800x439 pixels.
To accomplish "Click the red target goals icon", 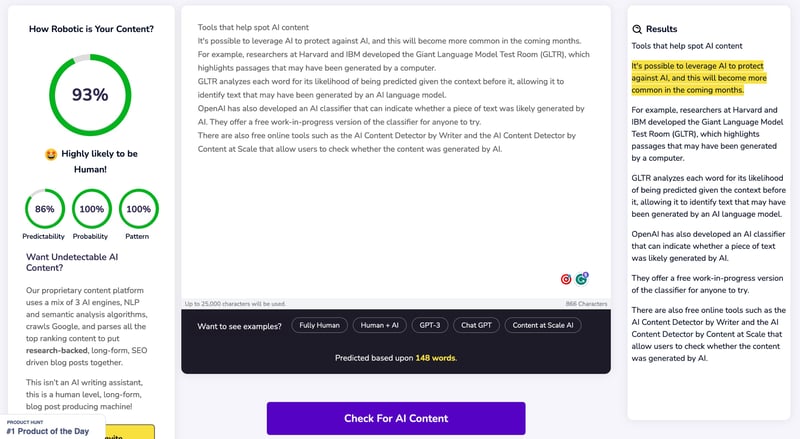I will 566,279.
